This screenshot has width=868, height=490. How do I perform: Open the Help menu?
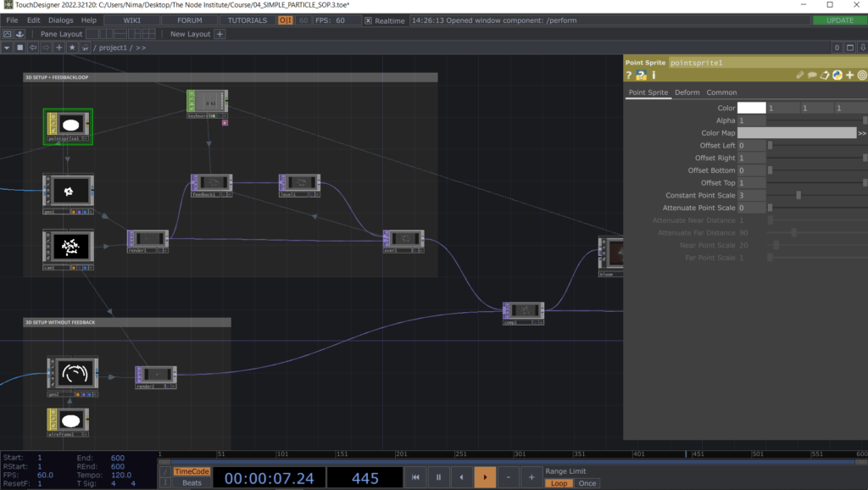coord(88,20)
